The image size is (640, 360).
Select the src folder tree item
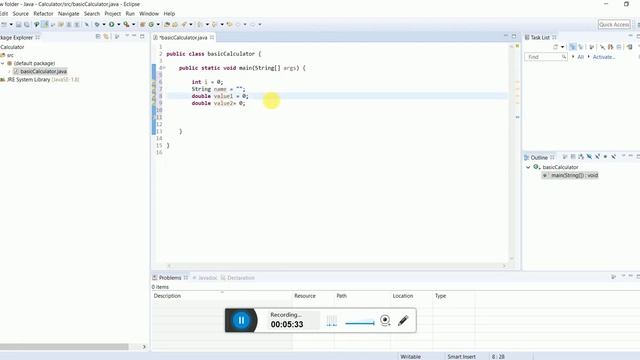8,55
